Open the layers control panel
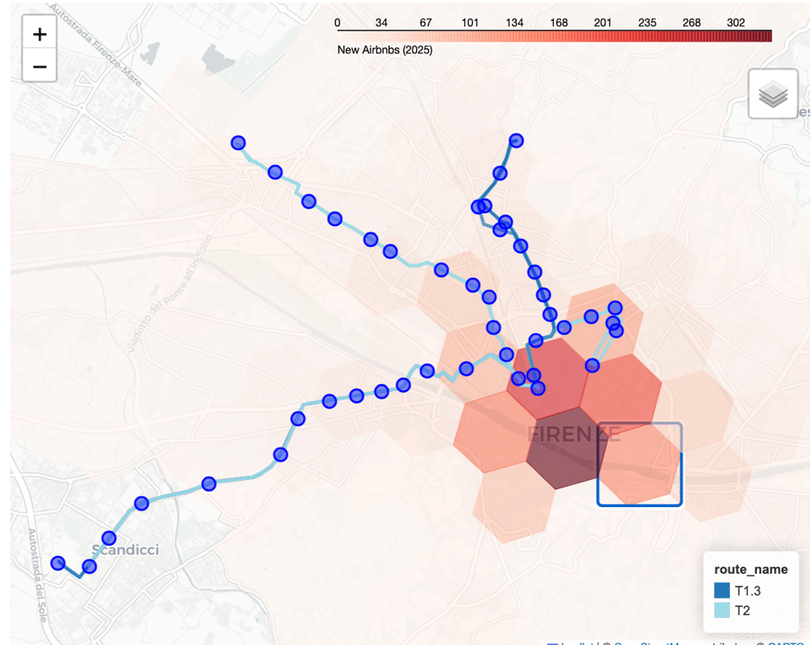The height and width of the screenshot is (645, 812). pyautogui.click(x=772, y=93)
